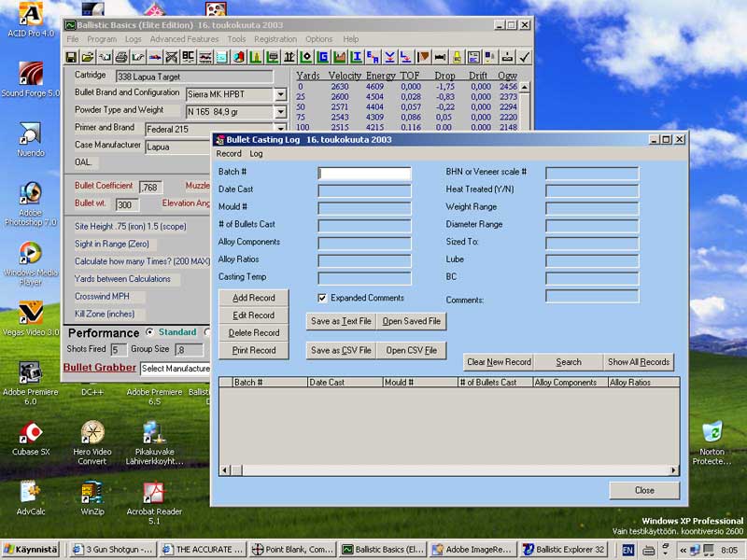Viewport: 747px width, 560px height.
Task: Open the Select Manufacturer combo box
Action: (x=176, y=369)
